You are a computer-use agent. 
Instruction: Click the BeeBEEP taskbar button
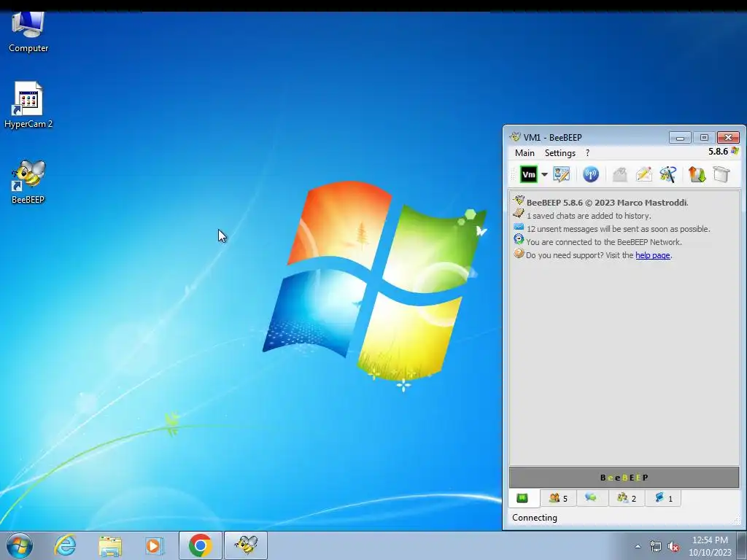246,545
